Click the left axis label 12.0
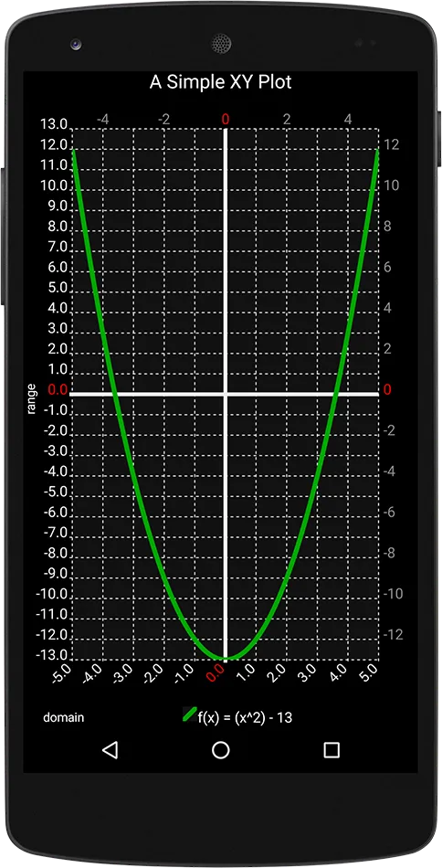 (54, 144)
